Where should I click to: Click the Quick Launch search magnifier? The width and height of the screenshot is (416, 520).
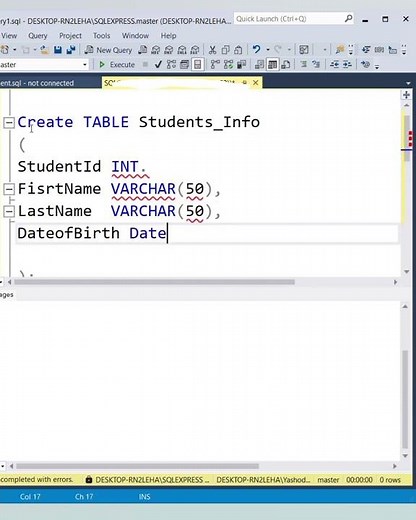pos(348,19)
